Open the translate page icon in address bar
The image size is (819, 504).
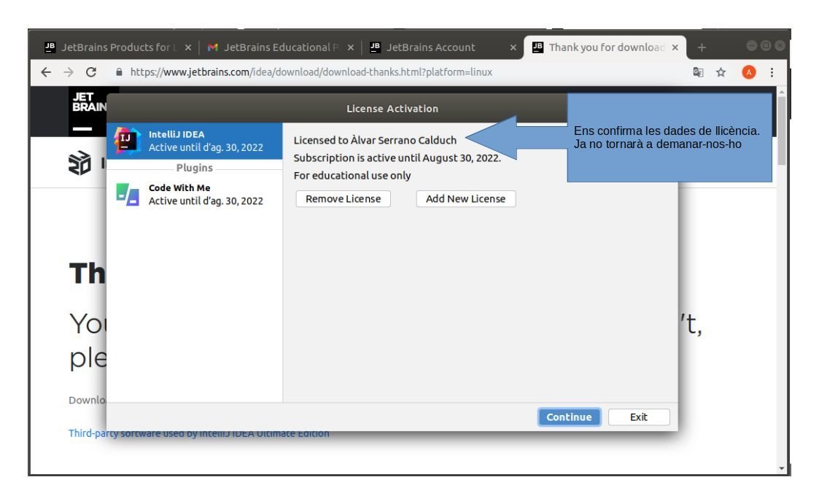698,72
